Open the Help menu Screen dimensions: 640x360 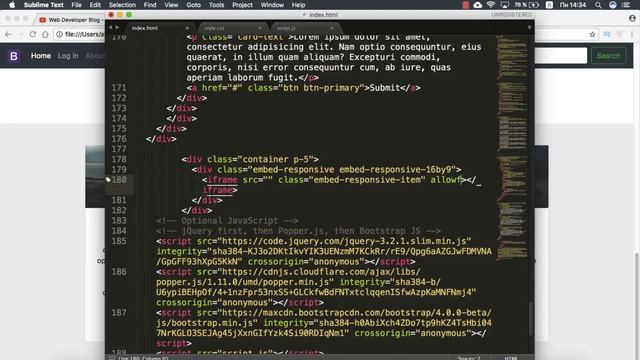[298, 5]
